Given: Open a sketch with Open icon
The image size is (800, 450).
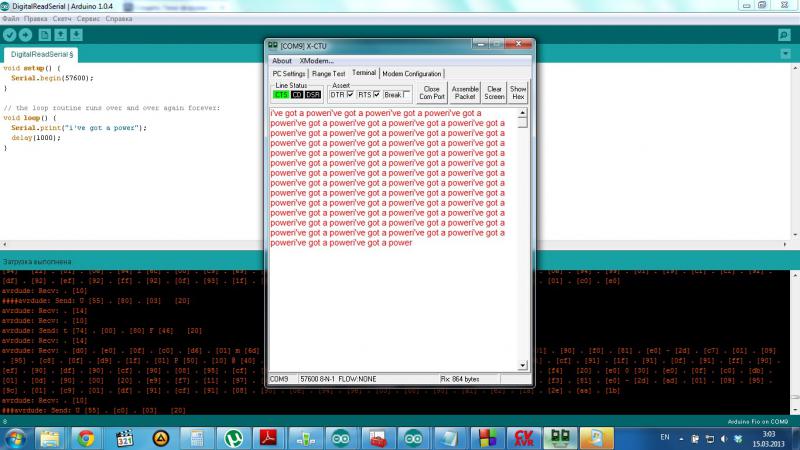Looking at the screenshot, I should tap(60, 35).
